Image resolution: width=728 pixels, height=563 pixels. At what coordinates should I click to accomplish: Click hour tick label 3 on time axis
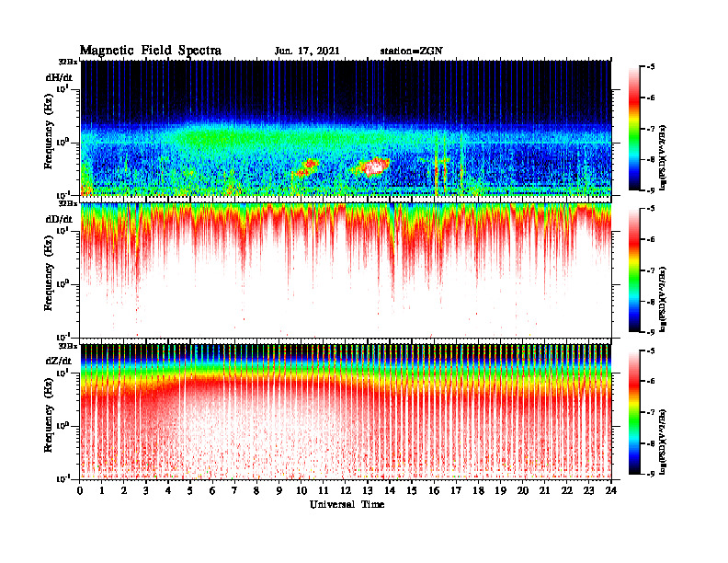(x=146, y=491)
